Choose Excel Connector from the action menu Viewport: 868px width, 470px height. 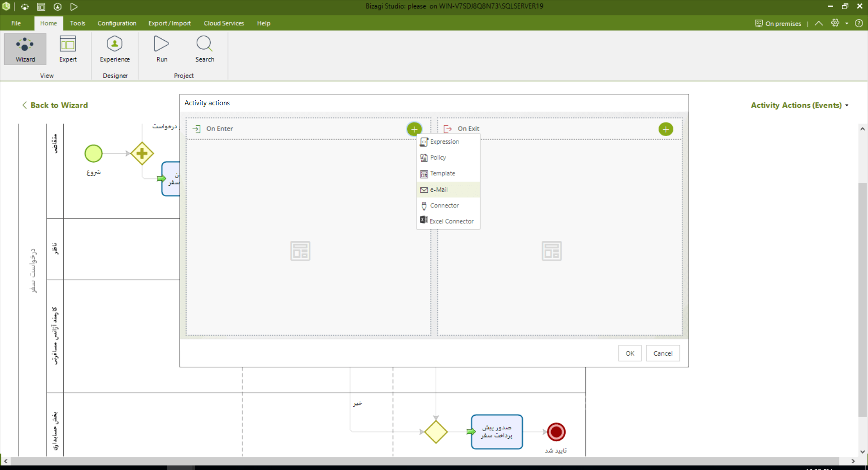[x=448, y=221]
